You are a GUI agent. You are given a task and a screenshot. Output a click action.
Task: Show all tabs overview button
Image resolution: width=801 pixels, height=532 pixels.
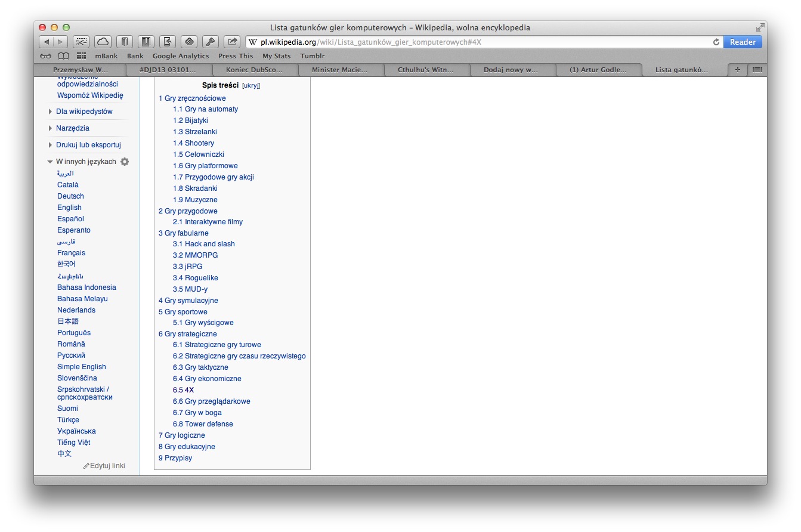(757, 70)
